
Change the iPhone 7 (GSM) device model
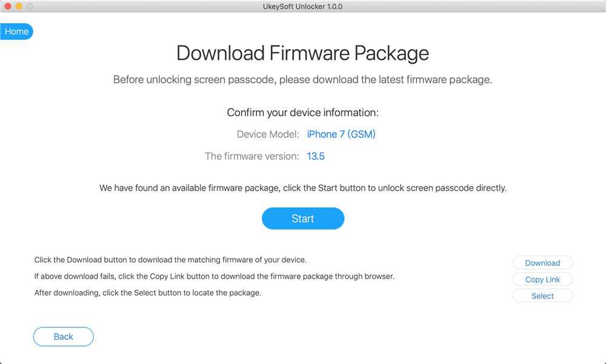341,134
